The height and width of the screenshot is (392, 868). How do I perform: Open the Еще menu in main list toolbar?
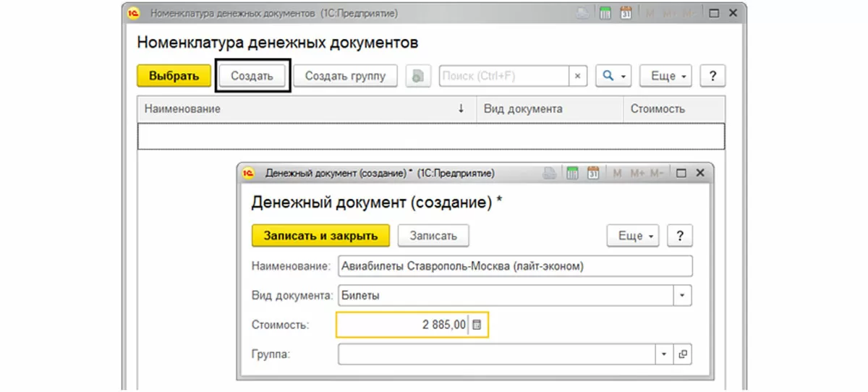(665, 76)
